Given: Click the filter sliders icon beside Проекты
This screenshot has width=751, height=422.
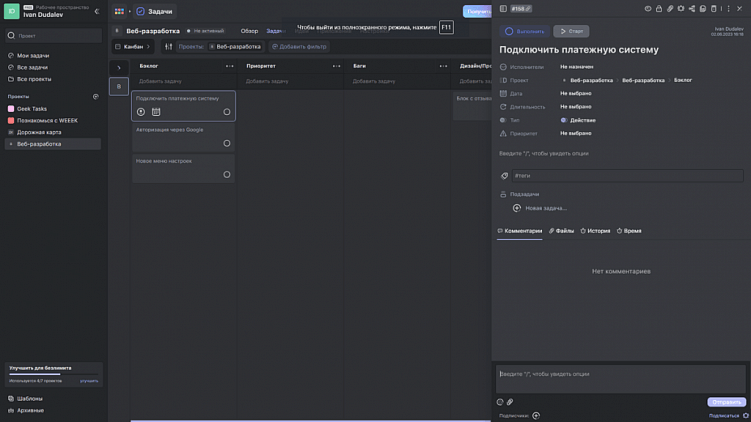Looking at the screenshot, I should 169,46.
